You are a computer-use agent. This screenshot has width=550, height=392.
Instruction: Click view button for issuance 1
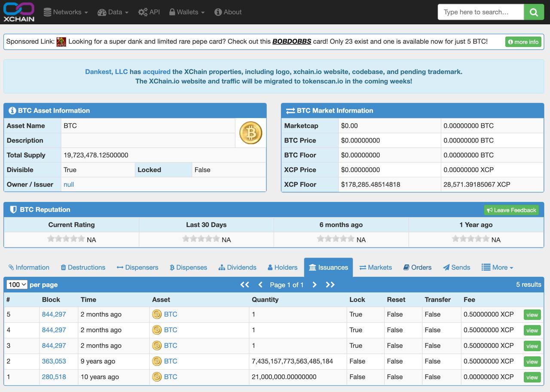tap(532, 377)
